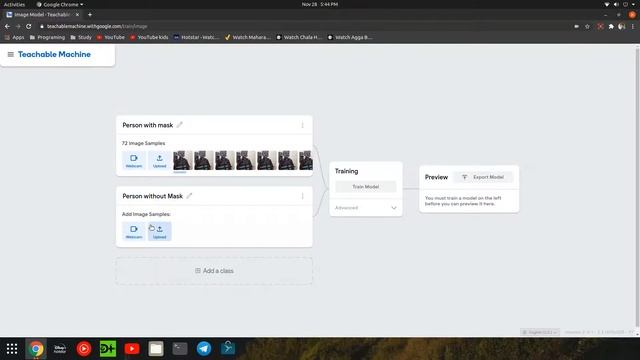The image size is (640, 360).
Task: Show applications grid in dock
Action: [x=12, y=349]
